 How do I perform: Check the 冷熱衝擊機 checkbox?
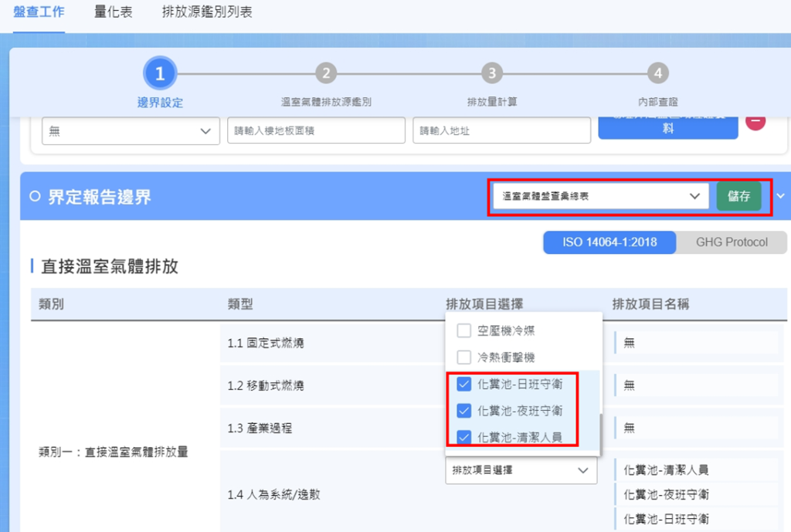pos(464,358)
